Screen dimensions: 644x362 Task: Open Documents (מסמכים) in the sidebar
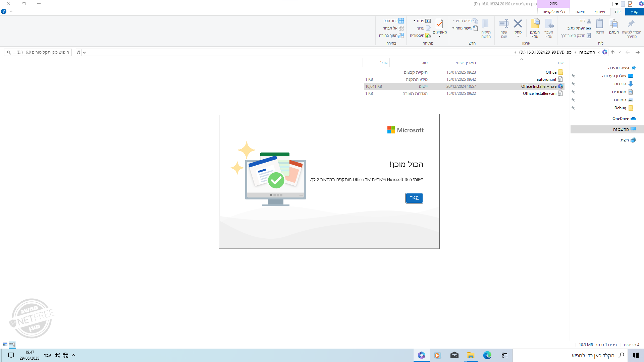pos(622,92)
